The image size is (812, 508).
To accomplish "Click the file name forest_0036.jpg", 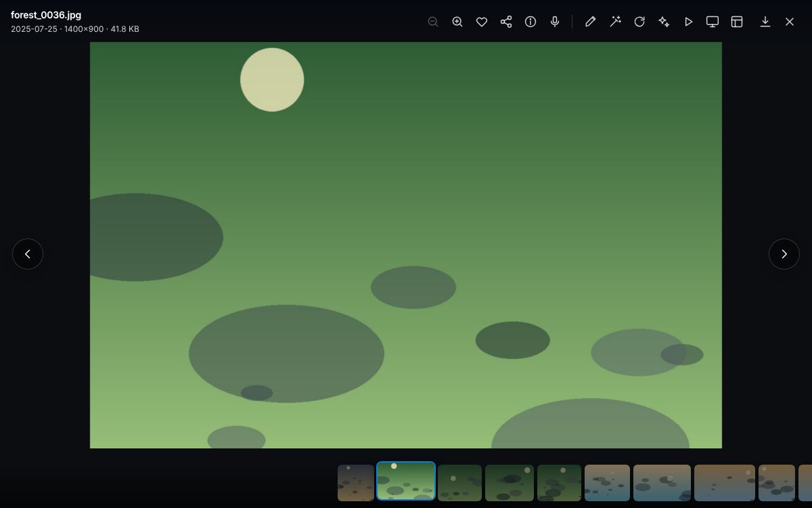I will (x=46, y=15).
